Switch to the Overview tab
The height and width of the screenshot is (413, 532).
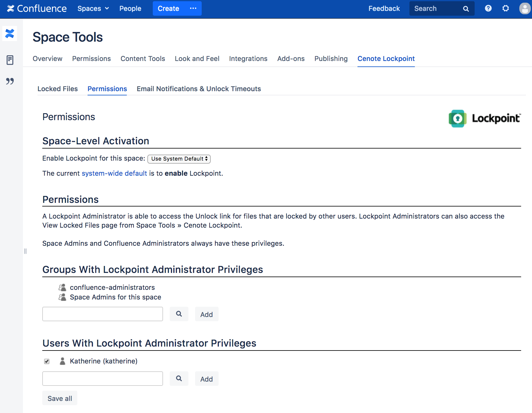click(x=47, y=59)
